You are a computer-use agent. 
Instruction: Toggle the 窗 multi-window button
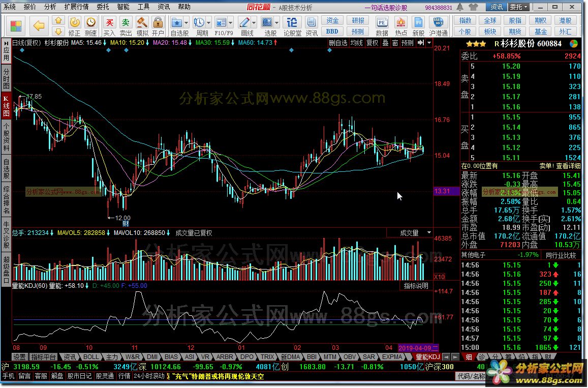click(395, 43)
